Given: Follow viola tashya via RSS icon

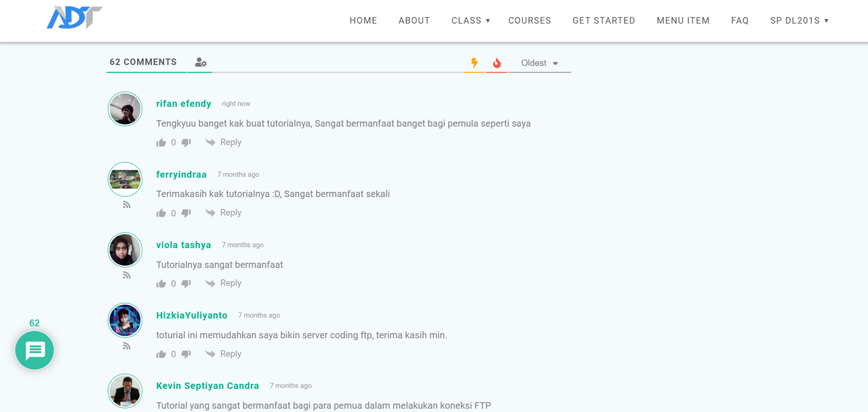Looking at the screenshot, I should click(126, 275).
